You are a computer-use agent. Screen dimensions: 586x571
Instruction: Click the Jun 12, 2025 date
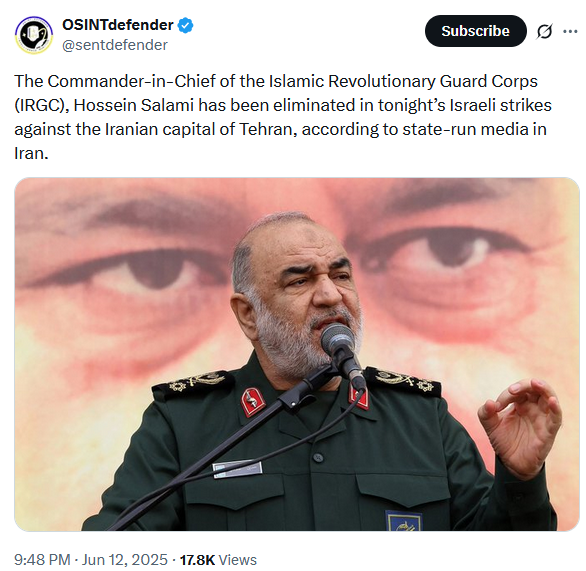click(125, 559)
